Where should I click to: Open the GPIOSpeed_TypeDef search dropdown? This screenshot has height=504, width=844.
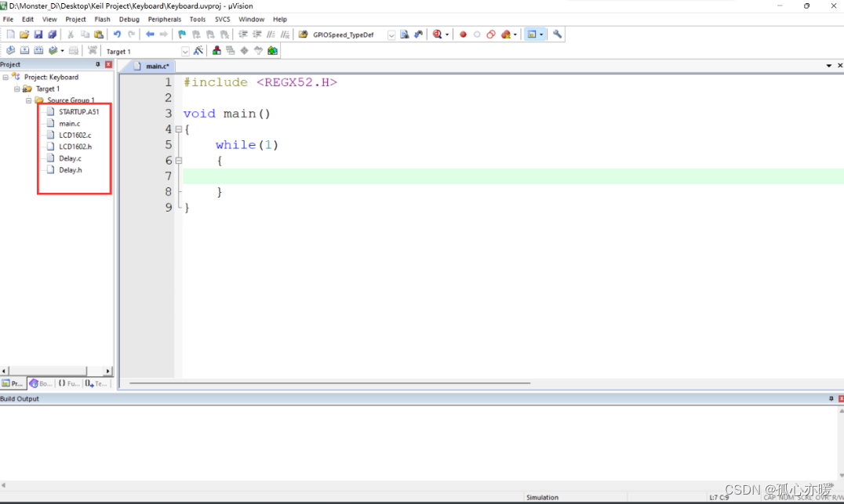(391, 35)
